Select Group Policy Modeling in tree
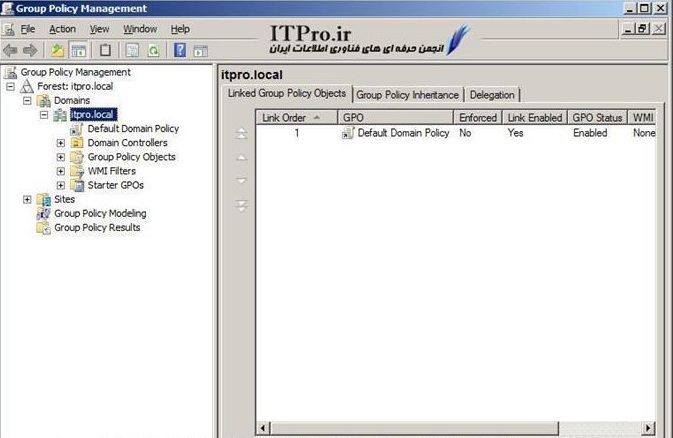This screenshot has height=438, width=673. pyautogui.click(x=99, y=213)
